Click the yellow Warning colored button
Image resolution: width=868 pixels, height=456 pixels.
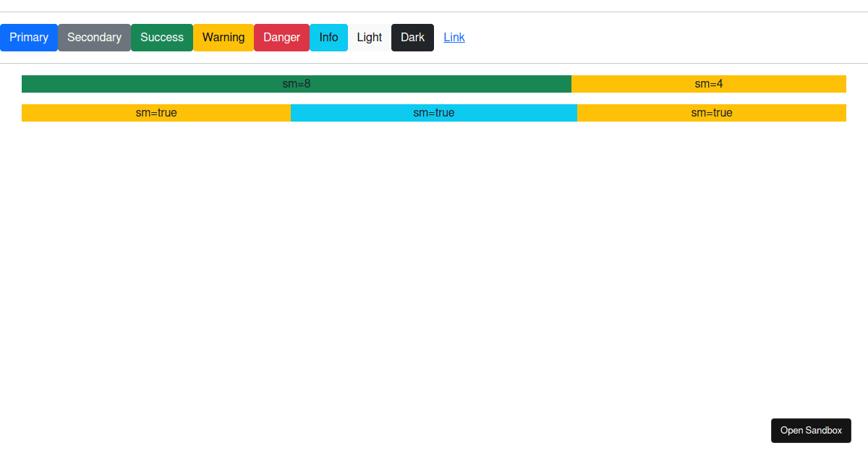(223, 37)
